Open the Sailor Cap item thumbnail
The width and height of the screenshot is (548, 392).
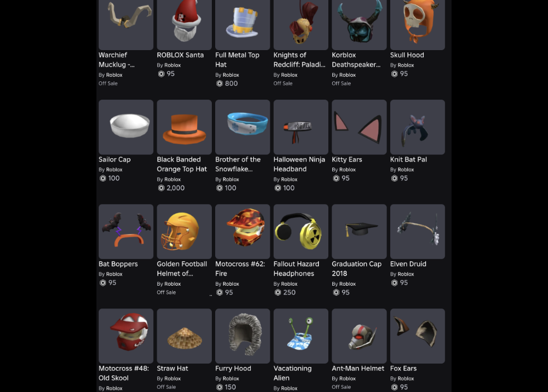126,127
